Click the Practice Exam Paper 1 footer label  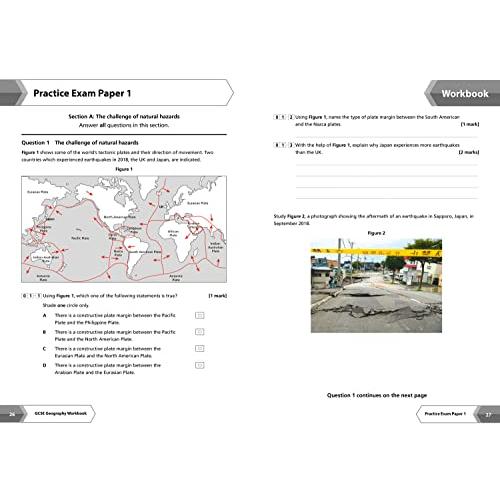[x=445, y=414]
